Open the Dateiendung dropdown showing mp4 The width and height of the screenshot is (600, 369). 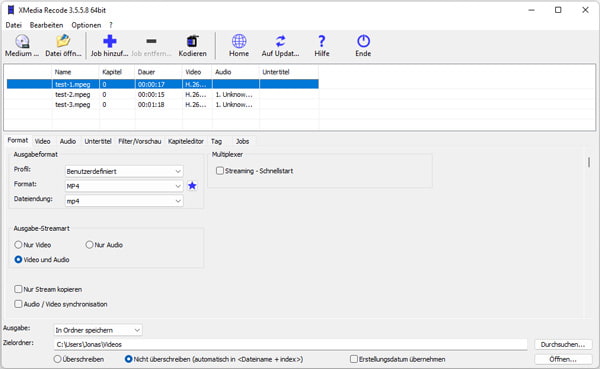[124, 201]
